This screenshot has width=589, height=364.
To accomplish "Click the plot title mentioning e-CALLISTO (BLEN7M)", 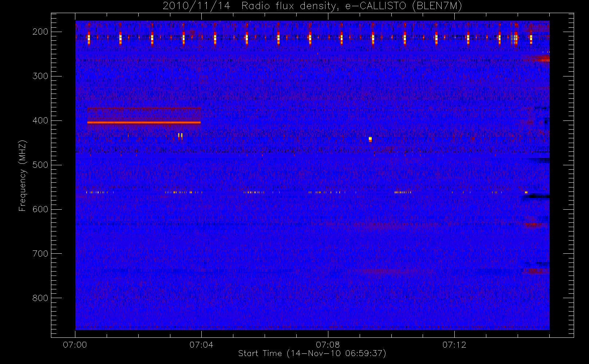I will click(x=312, y=6).
